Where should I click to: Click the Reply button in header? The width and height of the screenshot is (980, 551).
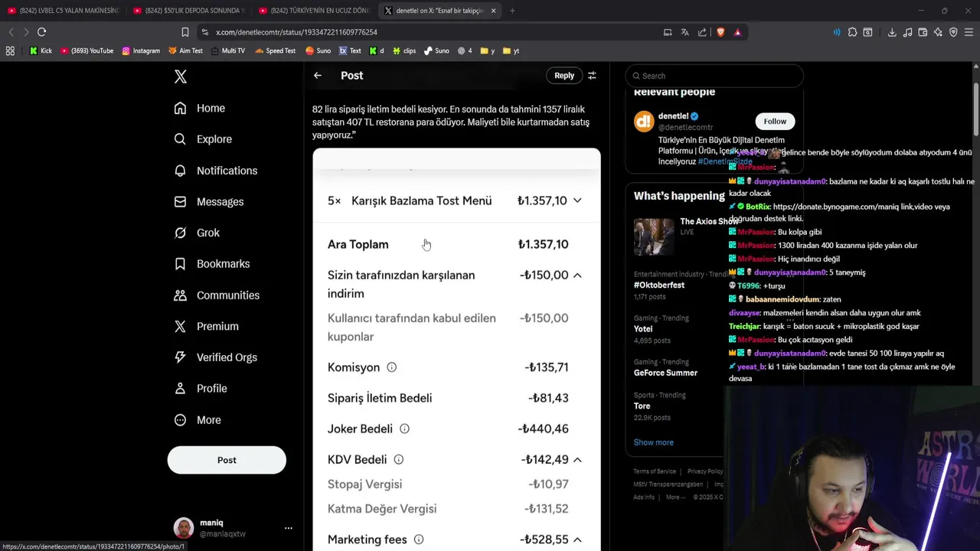564,76
